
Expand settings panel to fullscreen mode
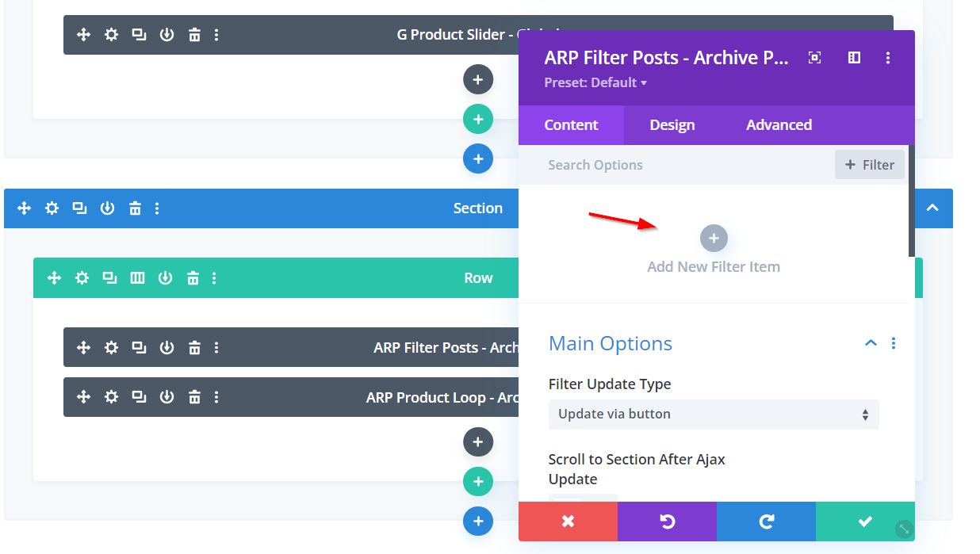click(x=814, y=58)
